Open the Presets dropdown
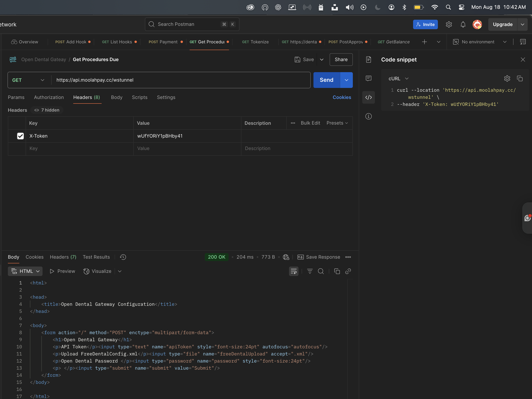532x399 pixels. [x=337, y=123]
